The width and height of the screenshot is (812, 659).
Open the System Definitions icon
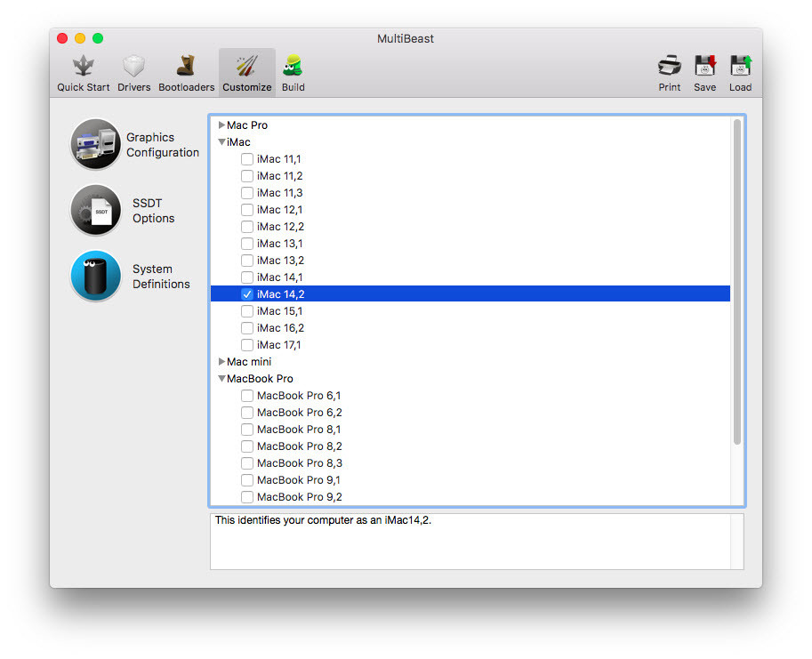(96, 276)
